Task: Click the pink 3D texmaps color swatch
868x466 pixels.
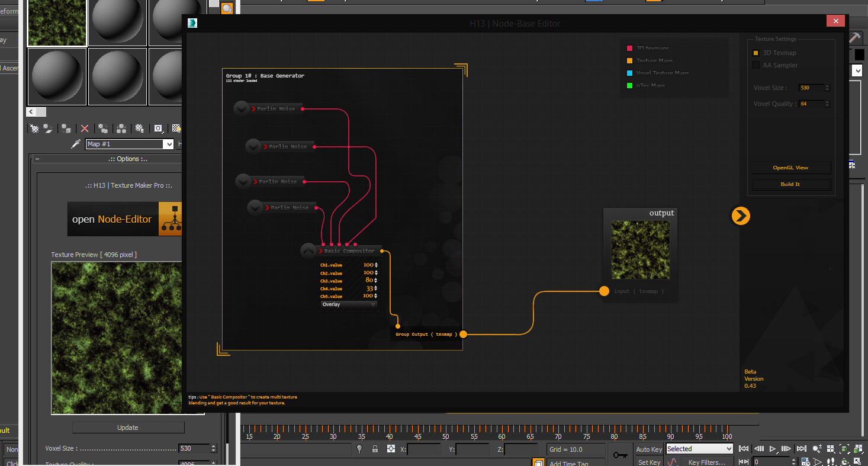Action: tap(629, 48)
